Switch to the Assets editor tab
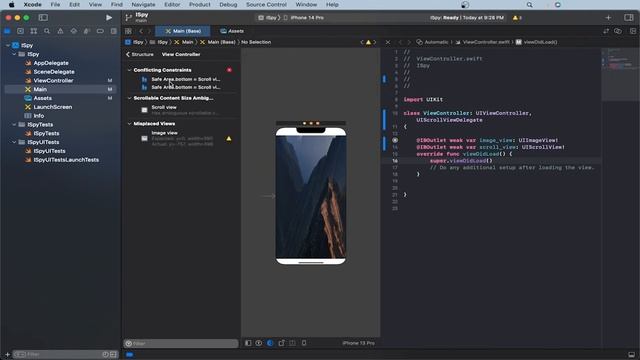 pyautogui.click(x=232, y=31)
